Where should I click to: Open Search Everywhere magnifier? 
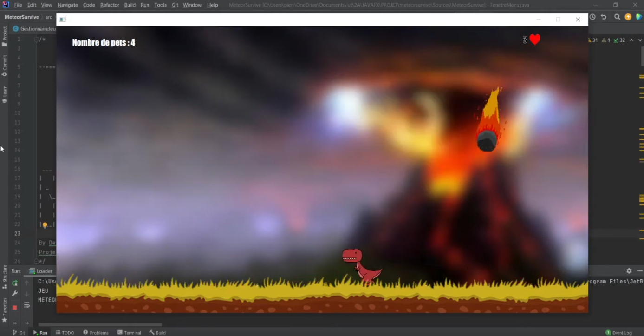pos(617,17)
